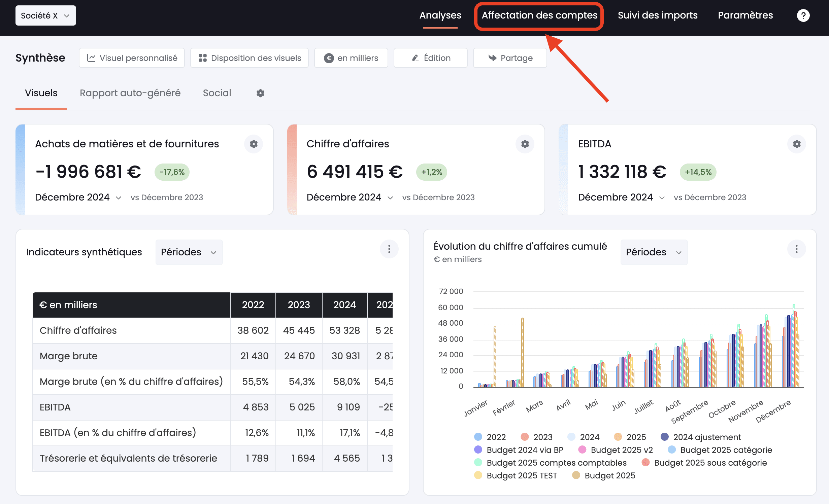Screen dimensions: 829x504
Task: Click Budget 2025 TEST legend swatch
Action: pos(478,475)
